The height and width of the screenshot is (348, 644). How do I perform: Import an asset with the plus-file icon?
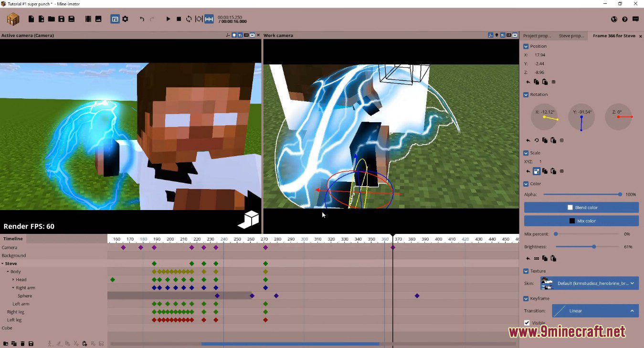coord(42,19)
